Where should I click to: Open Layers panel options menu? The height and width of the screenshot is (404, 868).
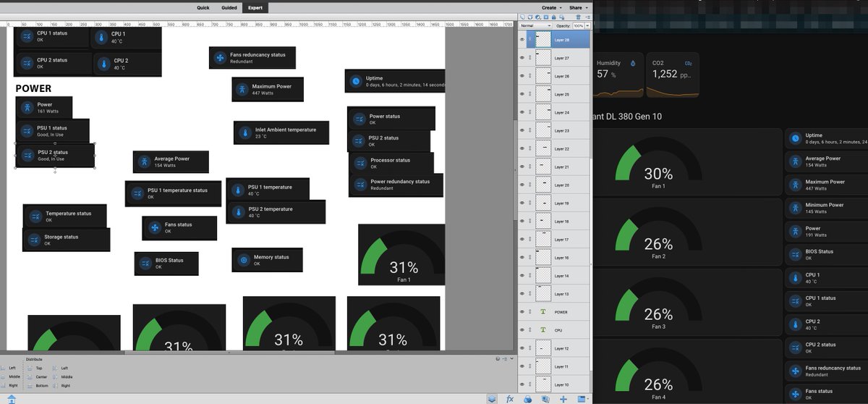tap(587, 17)
